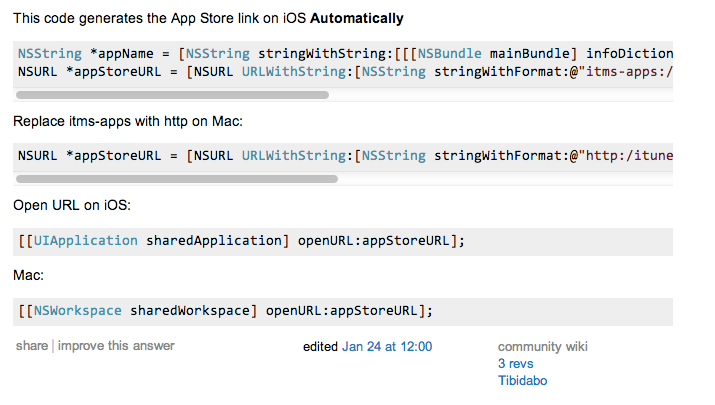Click the NSWorkspace sharedWorkspace code line
715x405 pixels.
(225, 311)
